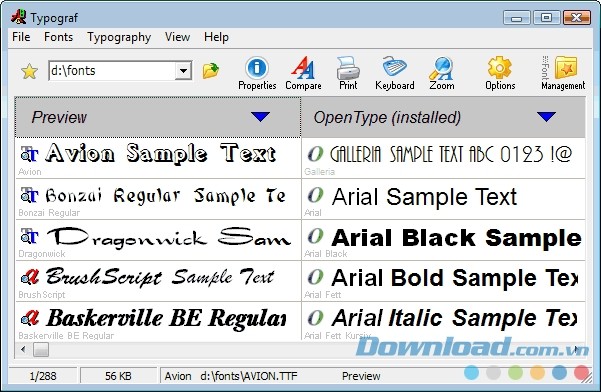Open the OpenType (installed) blue arrow
The height and width of the screenshot is (392, 601).
pos(546,116)
